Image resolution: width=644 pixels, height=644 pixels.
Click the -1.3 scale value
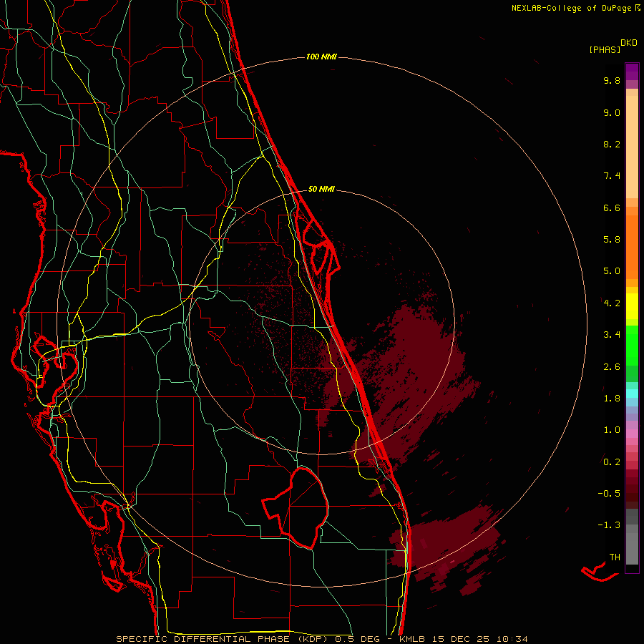click(609, 525)
